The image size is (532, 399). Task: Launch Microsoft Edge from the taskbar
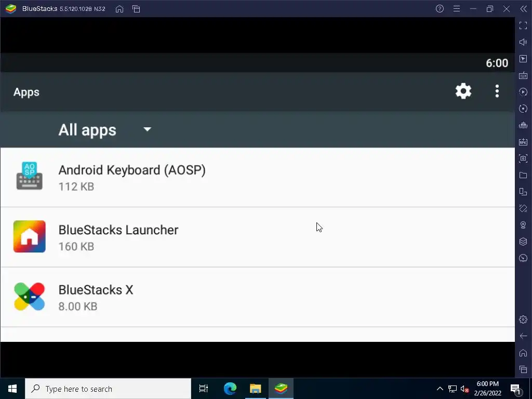point(230,389)
